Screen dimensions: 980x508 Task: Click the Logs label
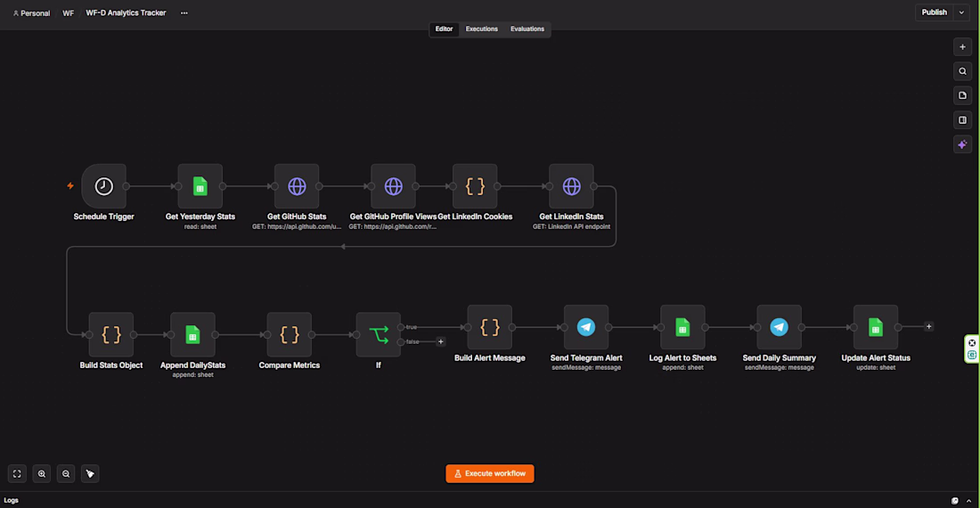pyautogui.click(x=12, y=501)
